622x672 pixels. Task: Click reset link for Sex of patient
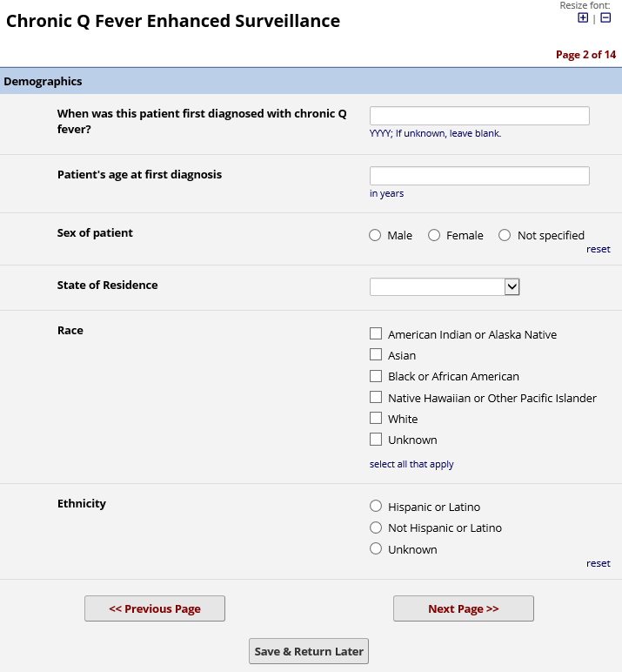(598, 249)
